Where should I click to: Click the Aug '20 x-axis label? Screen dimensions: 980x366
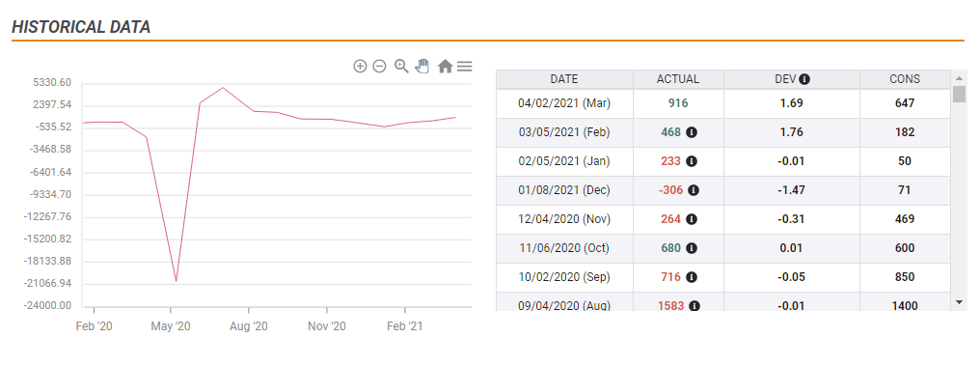click(x=249, y=326)
